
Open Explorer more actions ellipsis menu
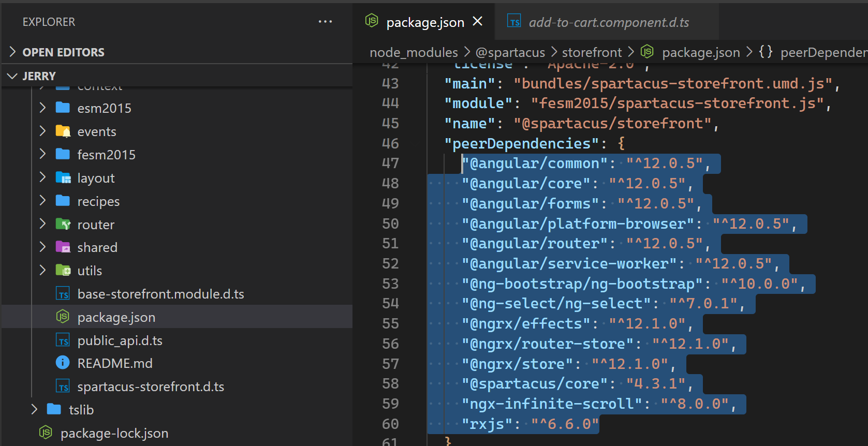click(325, 22)
